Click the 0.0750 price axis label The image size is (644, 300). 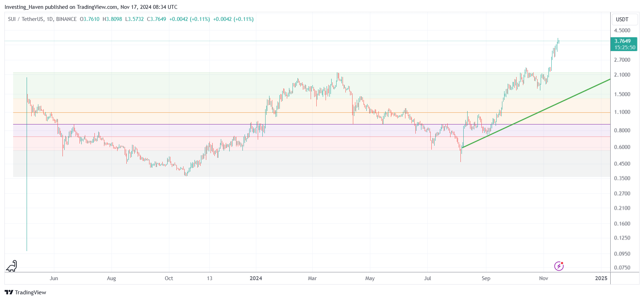(x=622, y=268)
